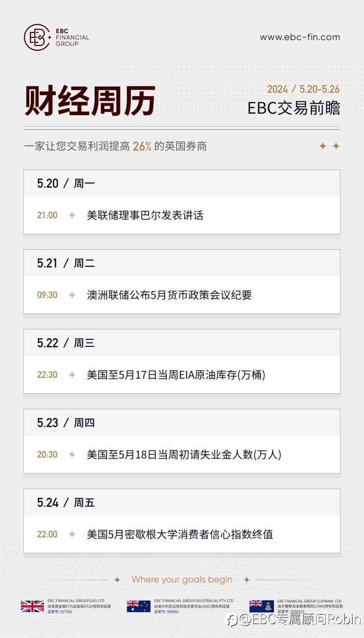Open the EIA原油库存 event entry
Image resolution: width=364 pixels, height=638 pixels.
coord(176,375)
